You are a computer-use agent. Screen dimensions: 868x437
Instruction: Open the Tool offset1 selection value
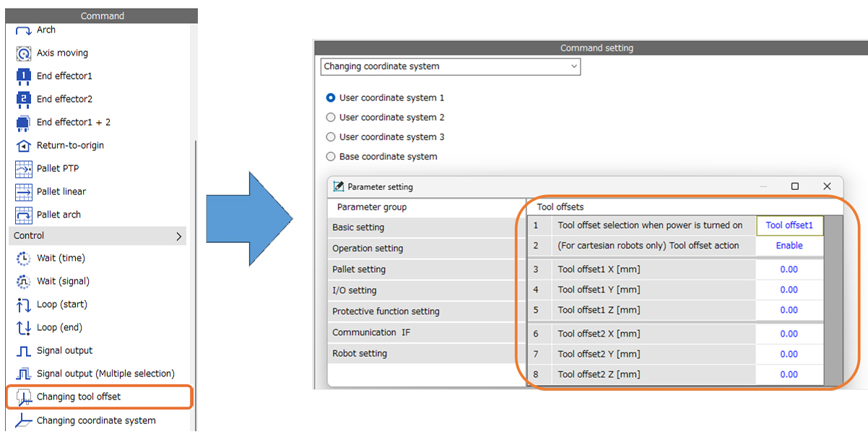click(789, 225)
